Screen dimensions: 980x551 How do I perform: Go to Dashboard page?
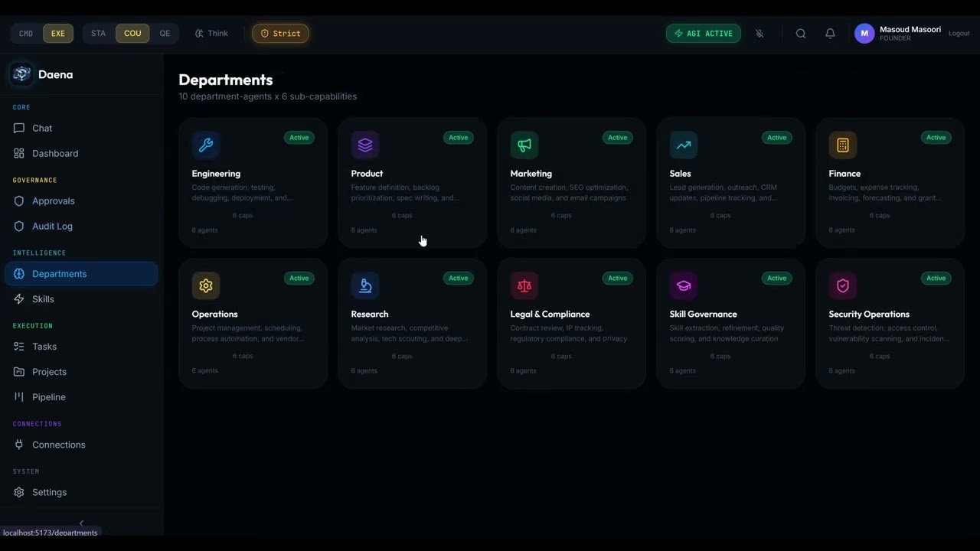[81, 154]
